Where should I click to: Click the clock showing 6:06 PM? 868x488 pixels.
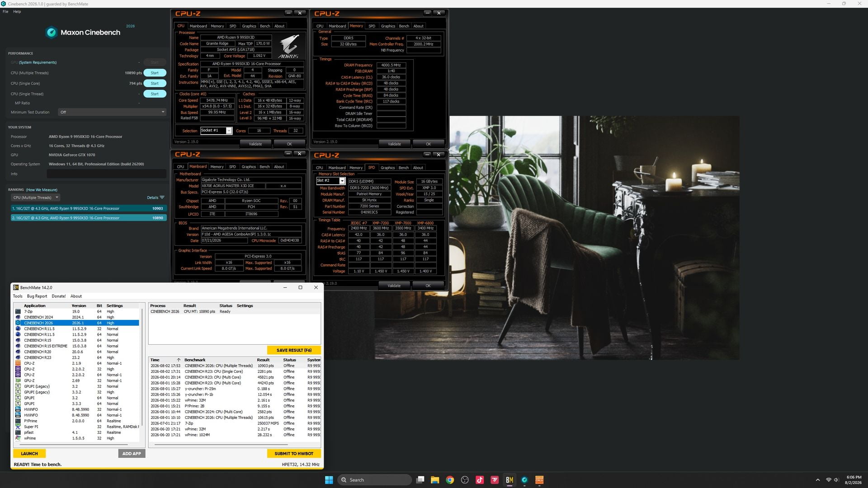pyautogui.click(x=854, y=477)
